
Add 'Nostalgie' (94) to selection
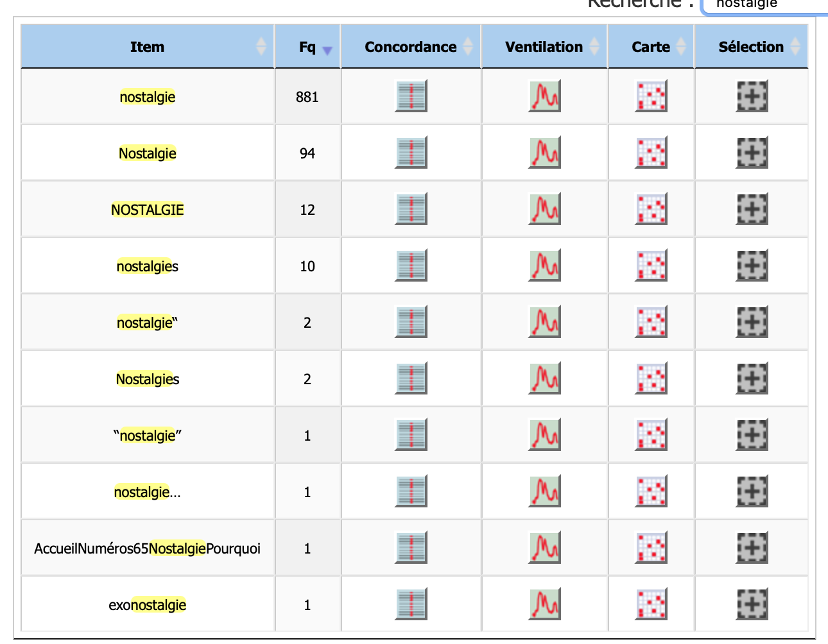pos(752,153)
